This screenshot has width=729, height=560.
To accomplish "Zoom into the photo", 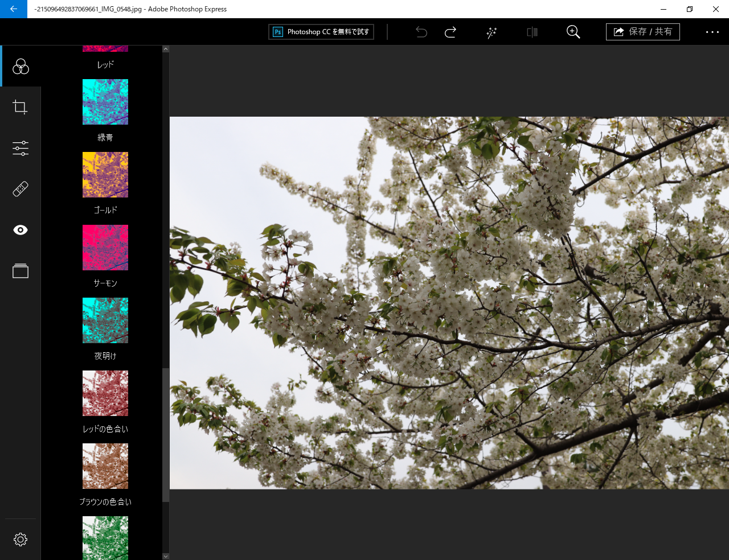I will [574, 32].
